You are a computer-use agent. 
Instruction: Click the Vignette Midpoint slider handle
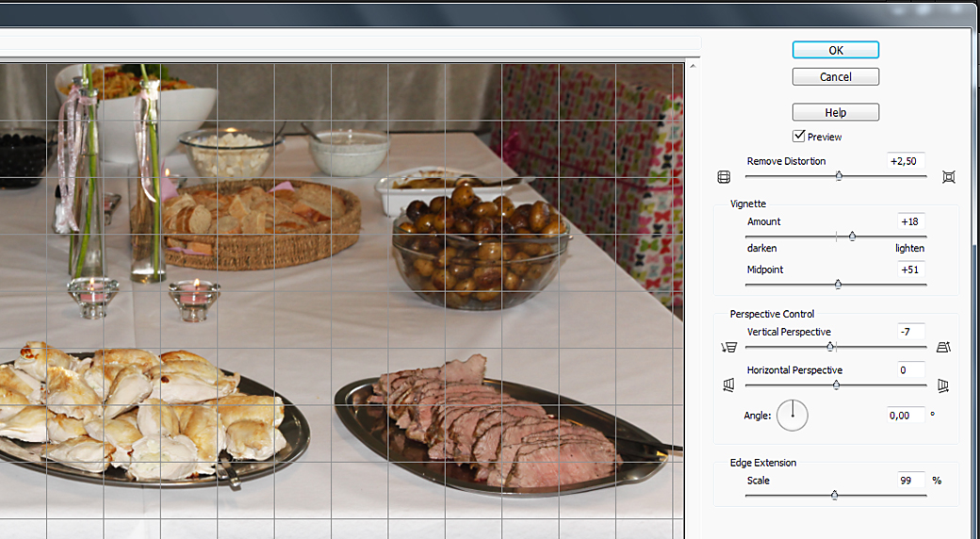(838, 285)
